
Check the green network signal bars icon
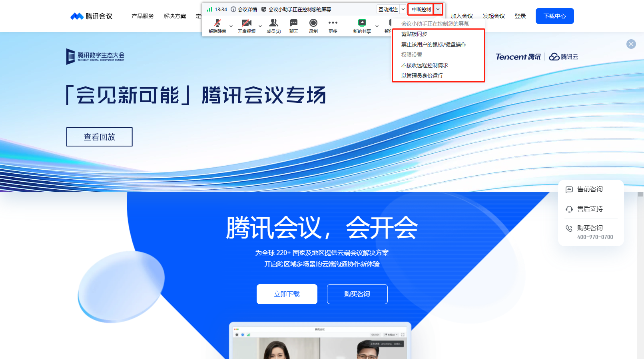click(209, 9)
